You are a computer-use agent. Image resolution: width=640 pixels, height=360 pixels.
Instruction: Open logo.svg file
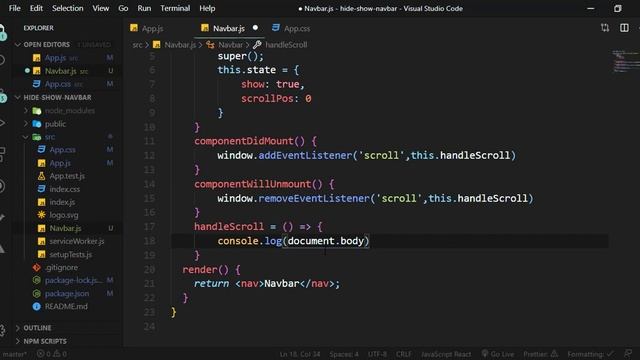click(x=64, y=215)
